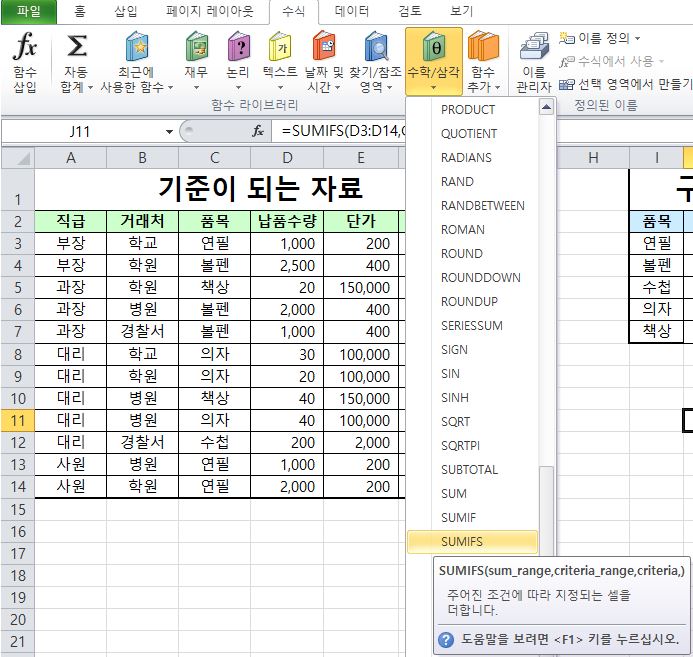
Task: Select column H header
Action: [593, 158]
